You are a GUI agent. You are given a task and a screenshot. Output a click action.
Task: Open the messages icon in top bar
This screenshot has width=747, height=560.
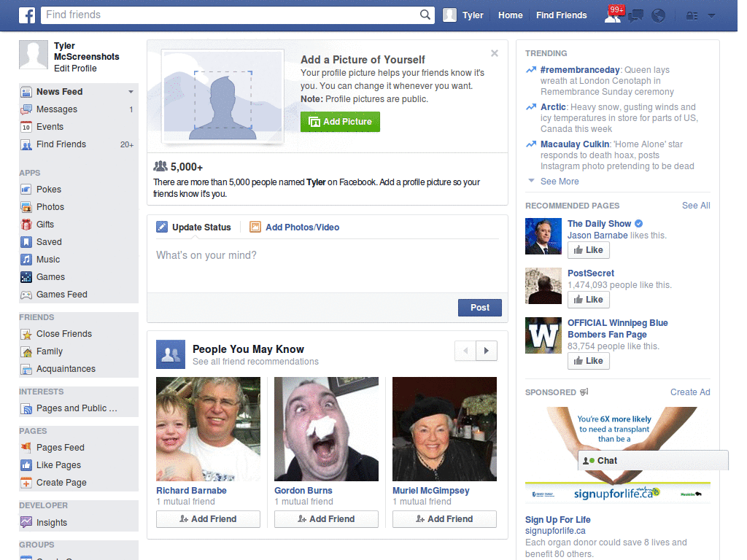click(635, 16)
